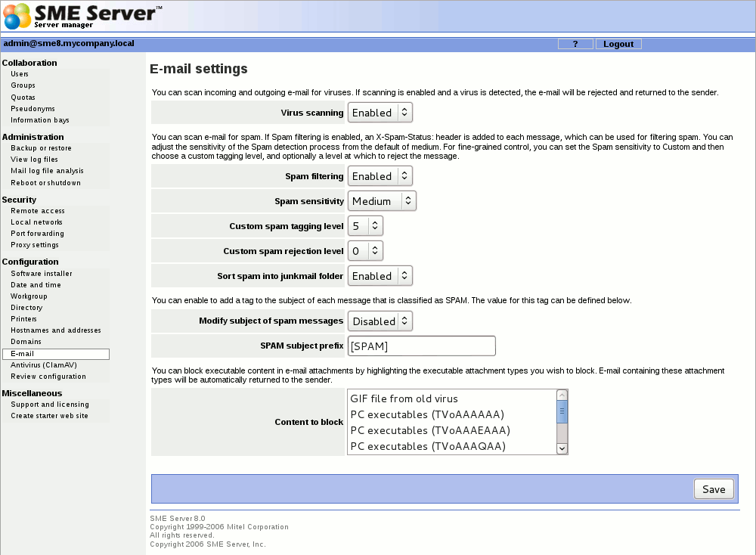The image size is (756, 555).
Task: Open the Custom spam tagging level dropdown
Action: [x=365, y=226]
